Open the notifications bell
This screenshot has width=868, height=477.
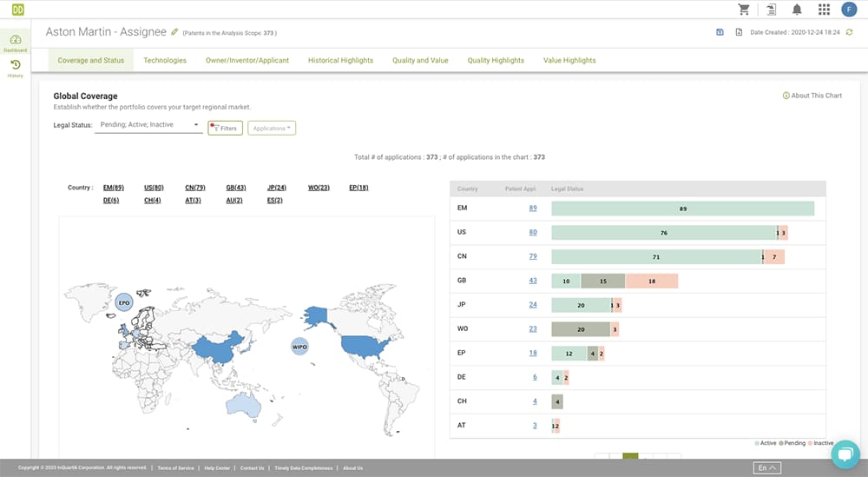coord(797,10)
